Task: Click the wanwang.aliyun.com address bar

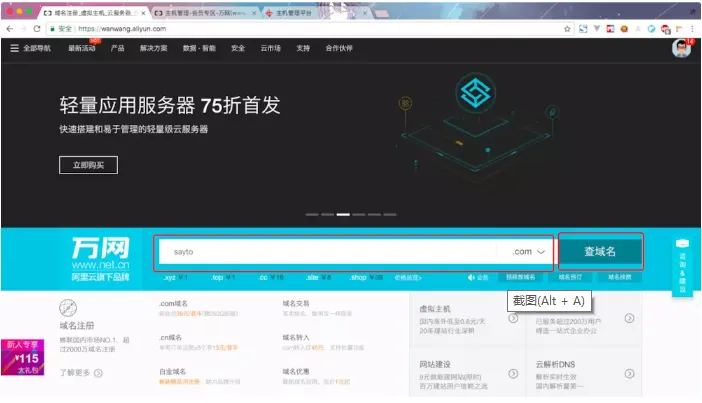Action: tap(309, 29)
